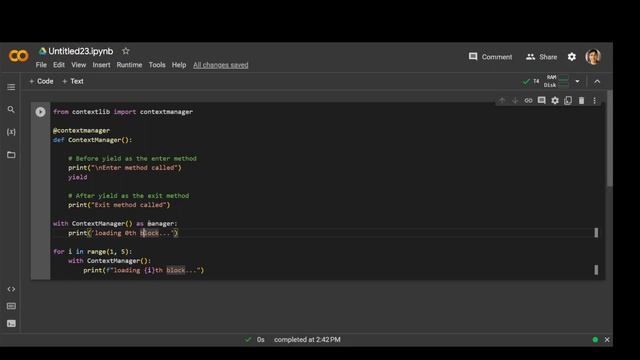This screenshot has width=640, height=360.
Task: Click the 'loading {i}th block' print line
Action: pyautogui.click(x=144, y=270)
